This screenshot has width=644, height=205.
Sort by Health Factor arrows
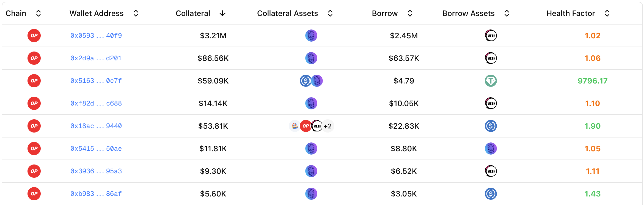[x=607, y=13]
